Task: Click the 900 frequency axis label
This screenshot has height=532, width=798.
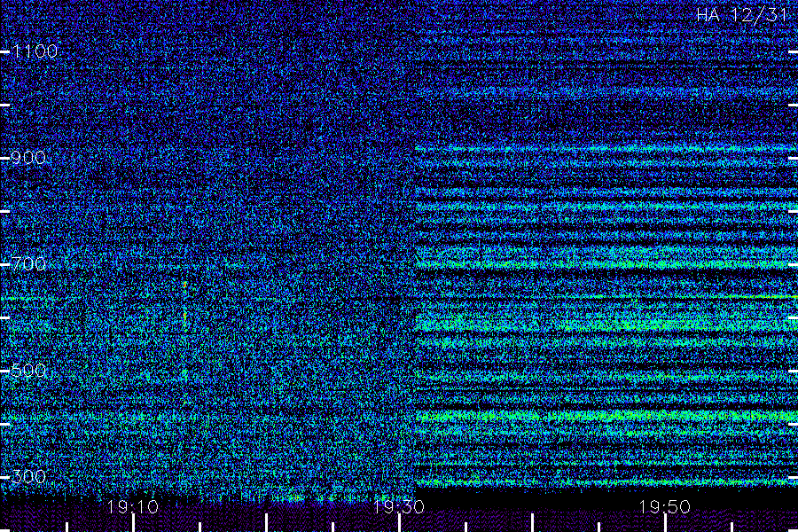Action: point(28,158)
